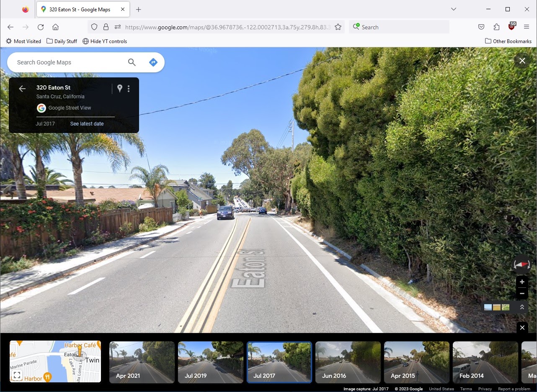Click the back arrow on the 320 Eaton St card

(x=22, y=88)
